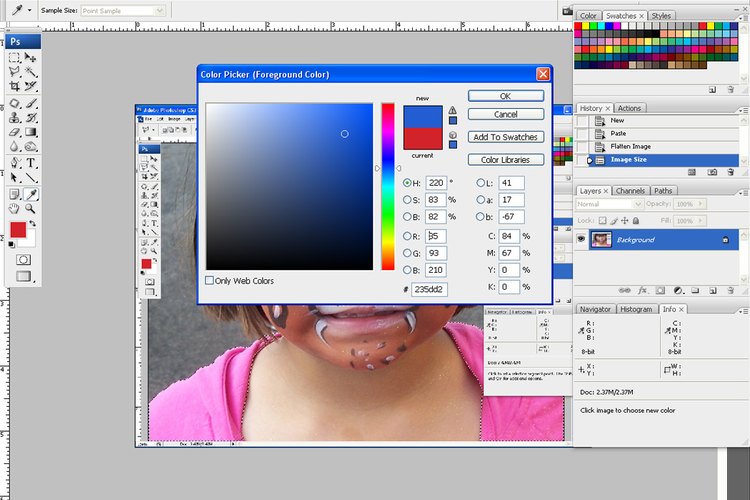Select the G green radio button
Screen dimensions: 750x500
[x=407, y=253]
